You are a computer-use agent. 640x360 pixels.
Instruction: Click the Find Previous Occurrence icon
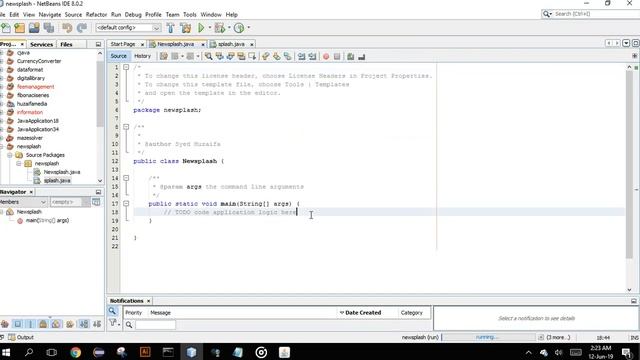click(220, 56)
